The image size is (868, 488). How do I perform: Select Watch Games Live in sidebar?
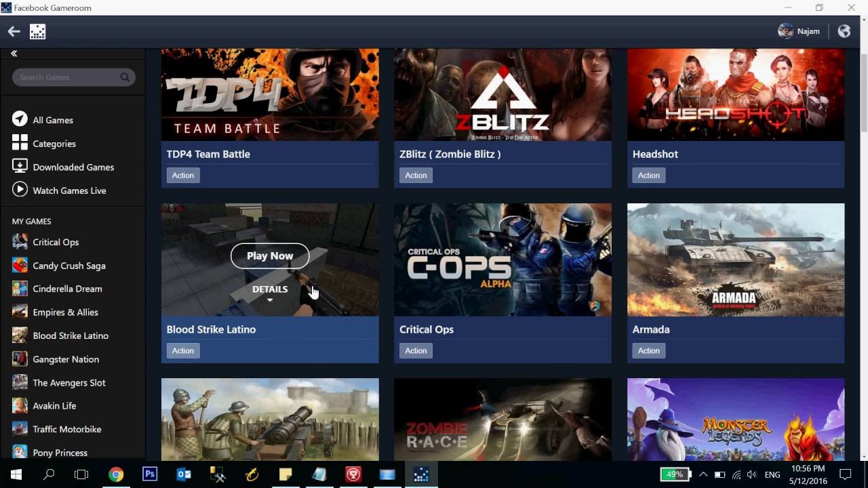click(69, 190)
